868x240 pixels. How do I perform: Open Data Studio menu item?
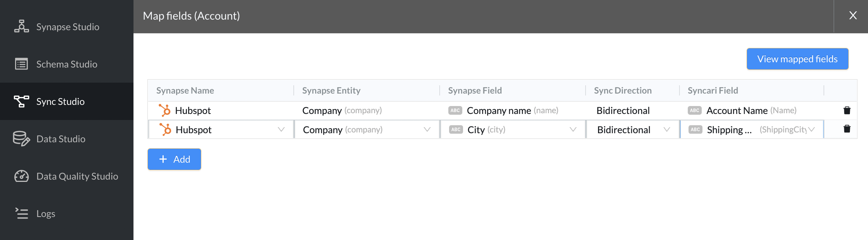click(x=67, y=138)
